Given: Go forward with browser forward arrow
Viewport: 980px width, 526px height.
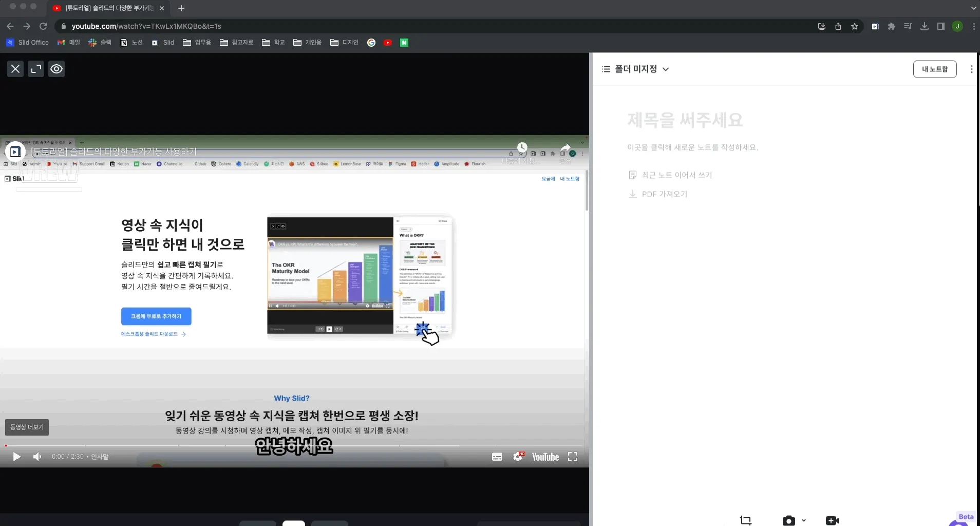Looking at the screenshot, I should (27, 26).
